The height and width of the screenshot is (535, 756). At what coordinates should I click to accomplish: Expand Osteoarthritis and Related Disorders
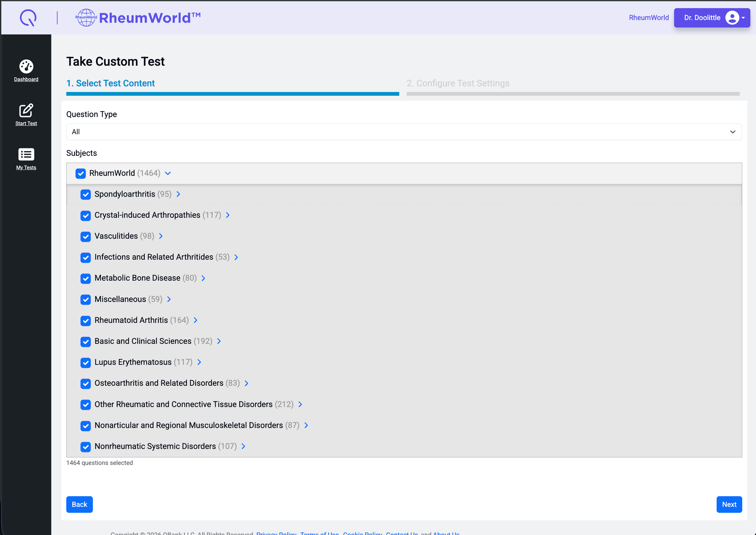tap(246, 383)
